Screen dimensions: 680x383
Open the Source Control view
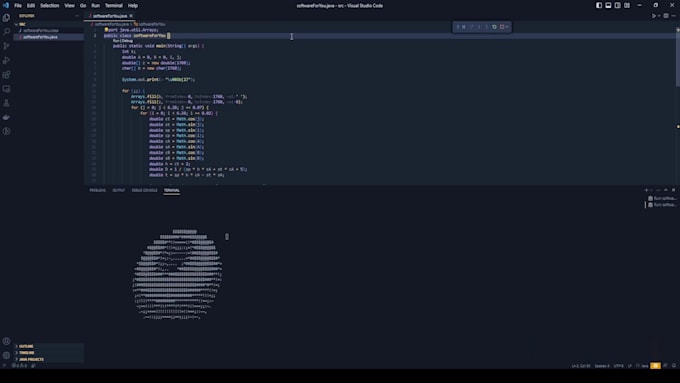[x=7, y=46]
